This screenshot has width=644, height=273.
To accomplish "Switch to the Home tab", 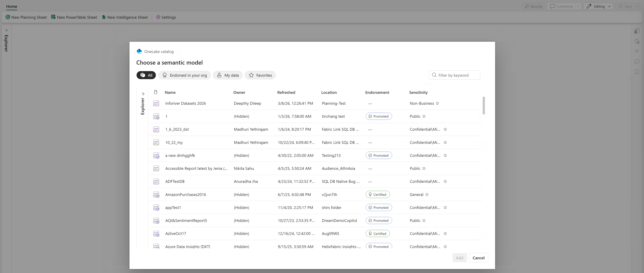I will click(11, 6).
